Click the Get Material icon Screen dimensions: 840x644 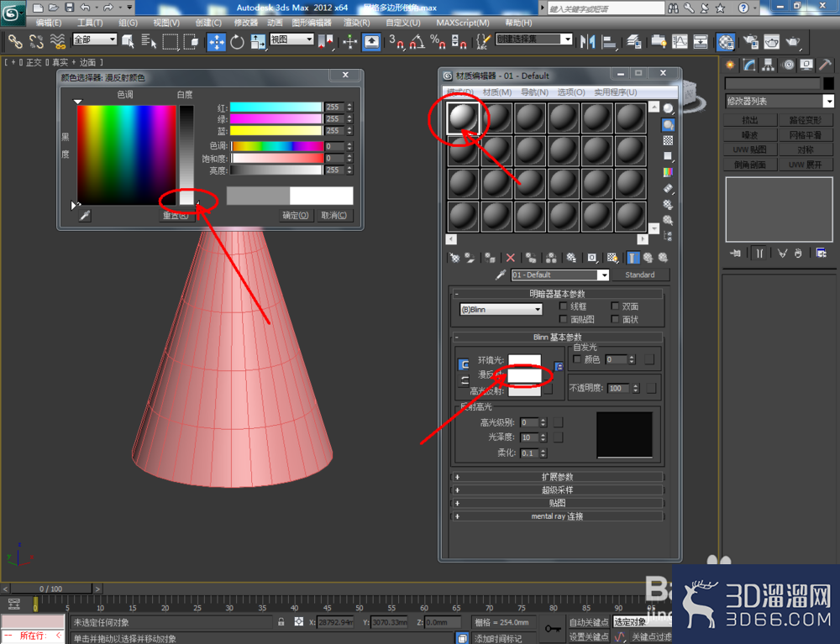(454, 258)
